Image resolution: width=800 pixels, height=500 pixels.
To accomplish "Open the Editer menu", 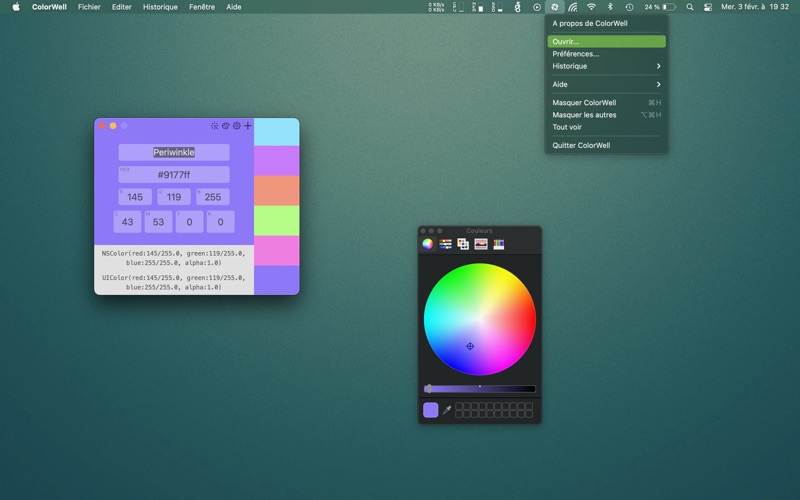I will coord(121,7).
